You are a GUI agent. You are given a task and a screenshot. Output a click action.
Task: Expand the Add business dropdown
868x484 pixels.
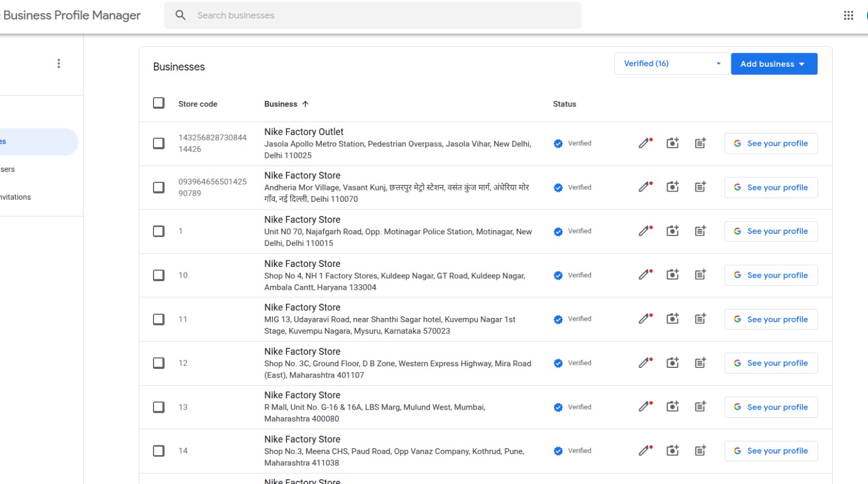pyautogui.click(x=774, y=64)
